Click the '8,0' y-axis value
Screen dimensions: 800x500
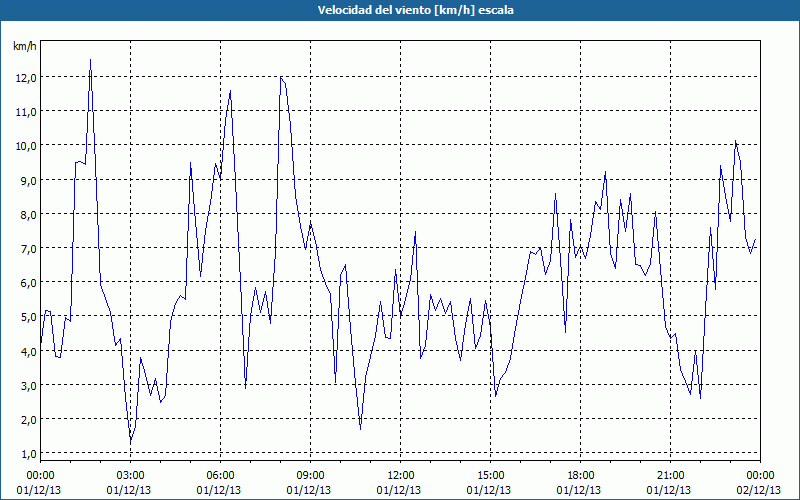coord(28,214)
